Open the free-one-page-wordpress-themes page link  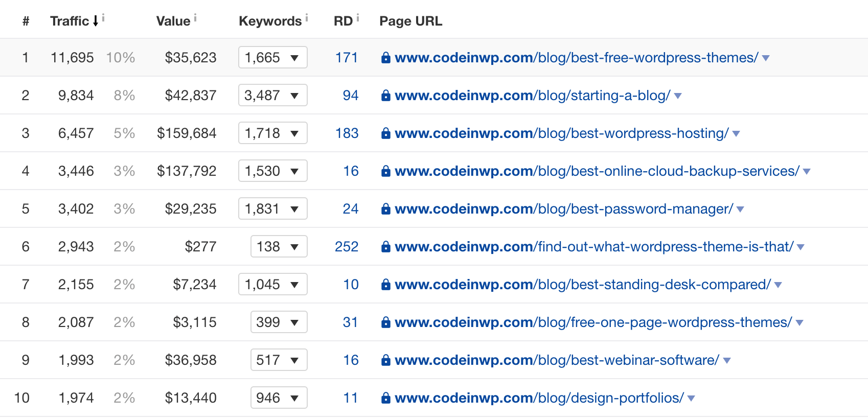593,322
